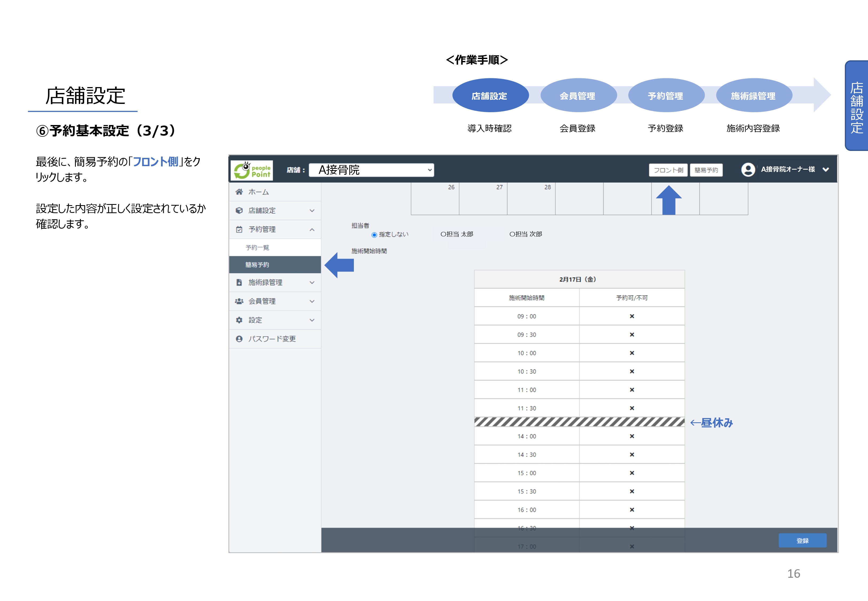Image resolution: width=868 pixels, height=601 pixels.
Task: Click the people Point logo
Action: [x=251, y=171]
